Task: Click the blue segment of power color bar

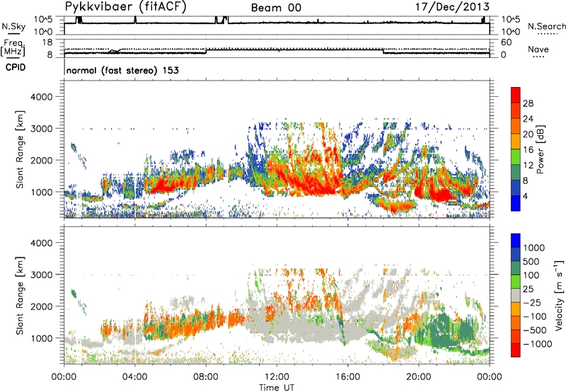Action: (516, 203)
